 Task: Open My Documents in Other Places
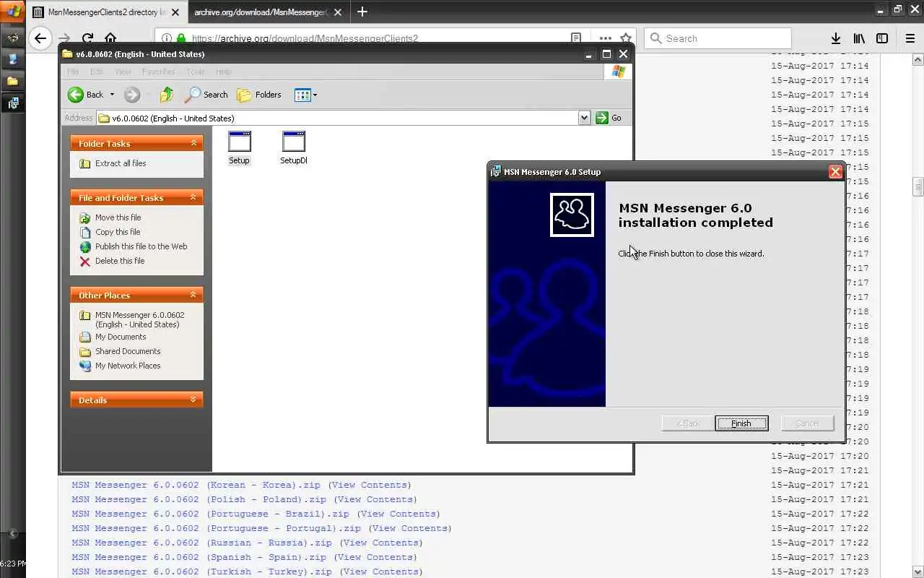[113, 337]
